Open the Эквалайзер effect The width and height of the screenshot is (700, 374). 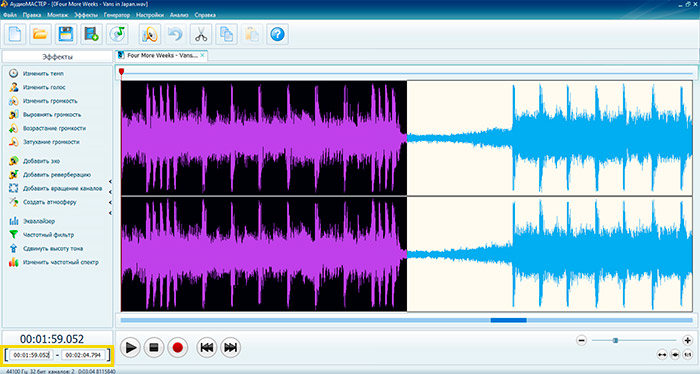pos(32,221)
